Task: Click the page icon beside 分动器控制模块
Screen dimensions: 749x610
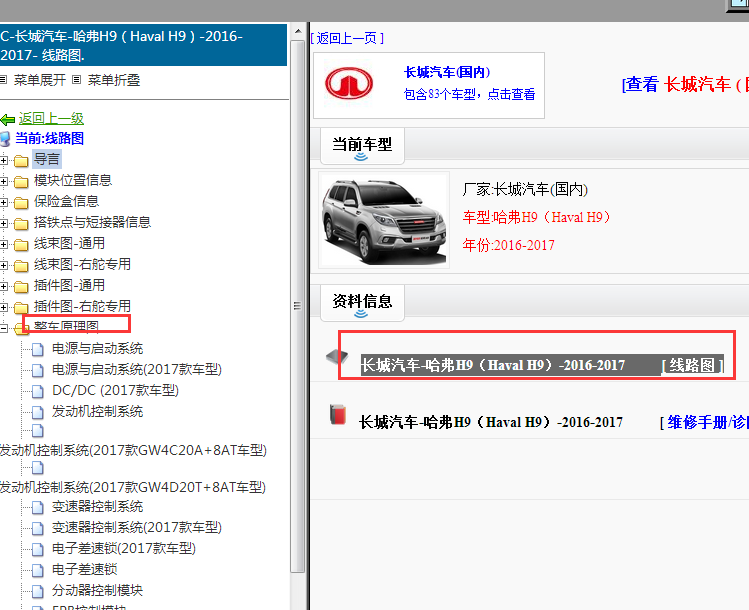Action: tap(38, 592)
